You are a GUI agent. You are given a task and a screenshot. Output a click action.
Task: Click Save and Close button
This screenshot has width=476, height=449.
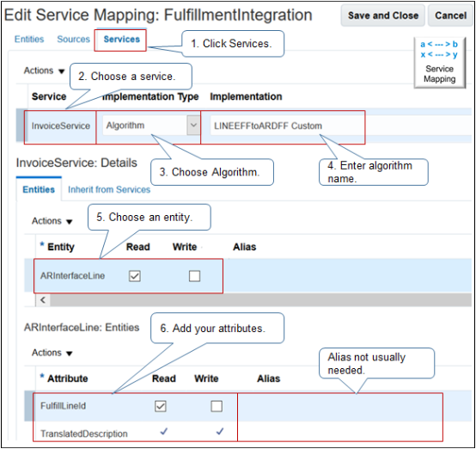(383, 15)
